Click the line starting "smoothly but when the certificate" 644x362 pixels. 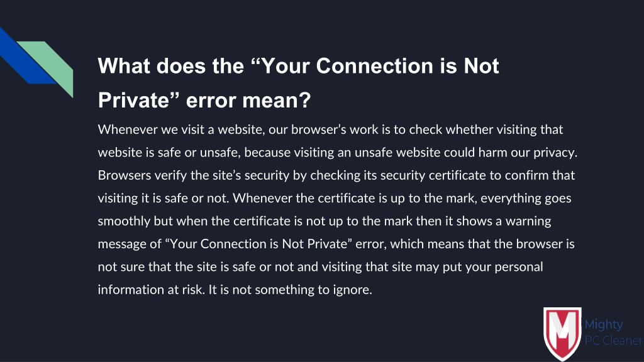pyautogui.click(x=325, y=221)
